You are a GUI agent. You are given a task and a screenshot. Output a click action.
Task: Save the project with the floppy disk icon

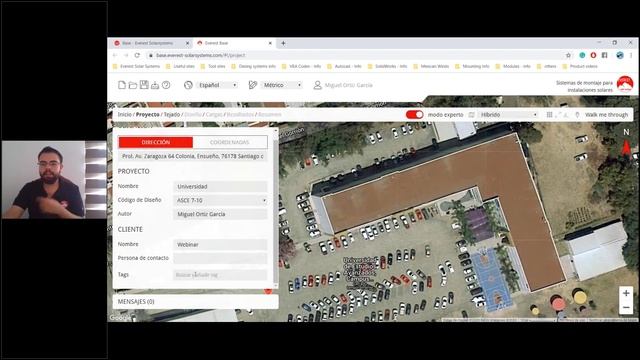[144, 84]
